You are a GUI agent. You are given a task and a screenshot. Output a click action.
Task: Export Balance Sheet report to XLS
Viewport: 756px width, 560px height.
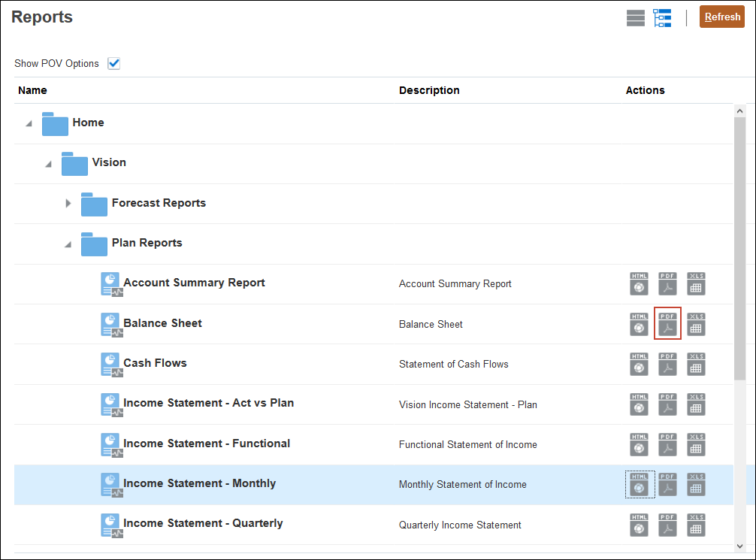(x=696, y=324)
